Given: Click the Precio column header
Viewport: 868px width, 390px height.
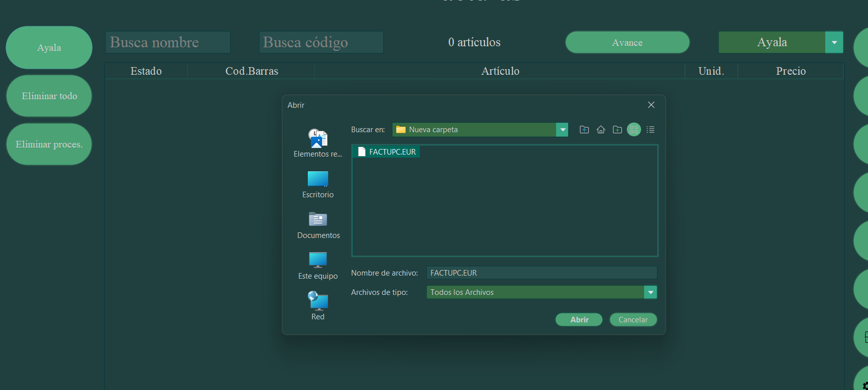Looking at the screenshot, I should [x=791, y=71].
